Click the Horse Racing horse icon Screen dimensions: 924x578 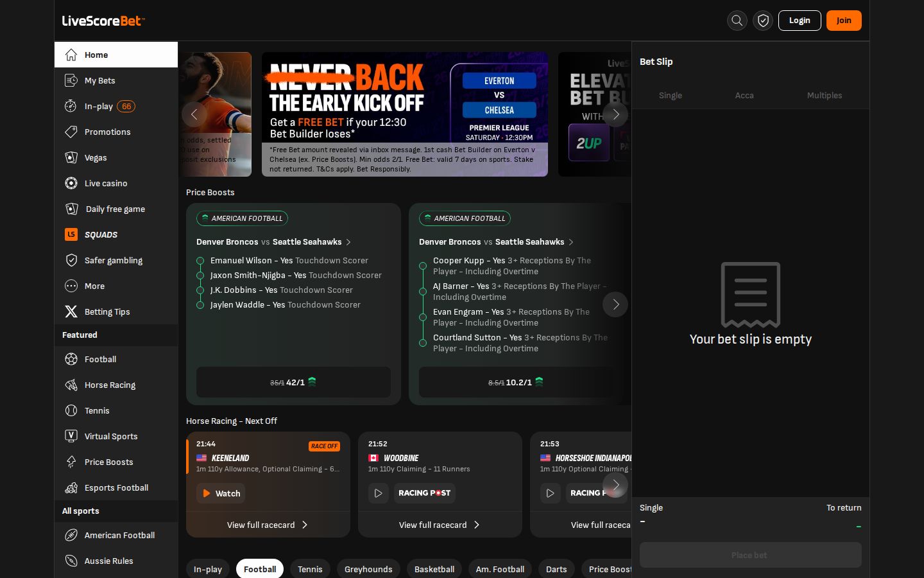click(71, 385)
